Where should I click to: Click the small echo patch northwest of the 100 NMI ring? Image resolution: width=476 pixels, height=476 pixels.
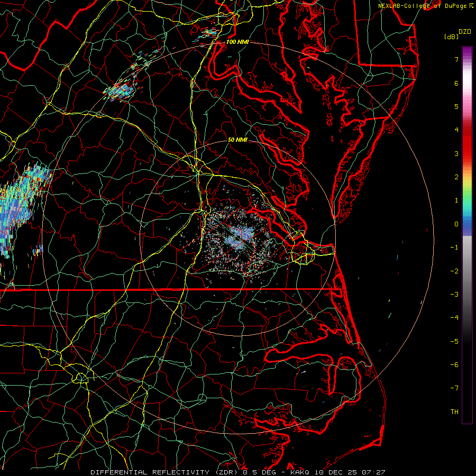[120, 89]
